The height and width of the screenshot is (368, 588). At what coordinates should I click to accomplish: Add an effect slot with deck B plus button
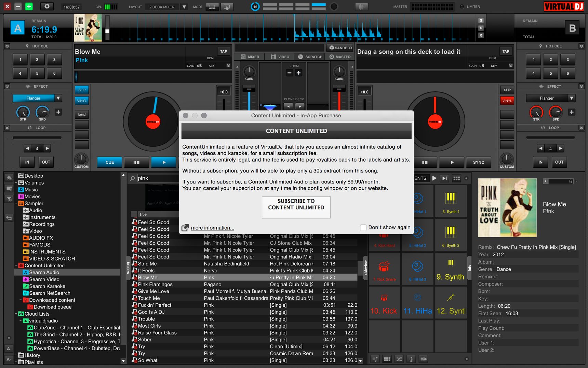coord(572,112)
